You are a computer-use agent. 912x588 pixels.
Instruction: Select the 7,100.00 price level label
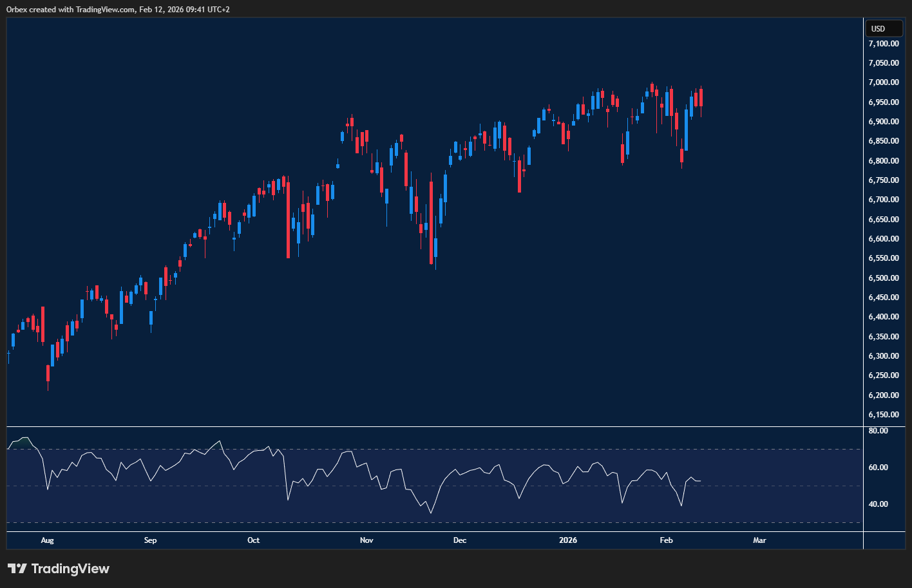click(x=883, y=44)
